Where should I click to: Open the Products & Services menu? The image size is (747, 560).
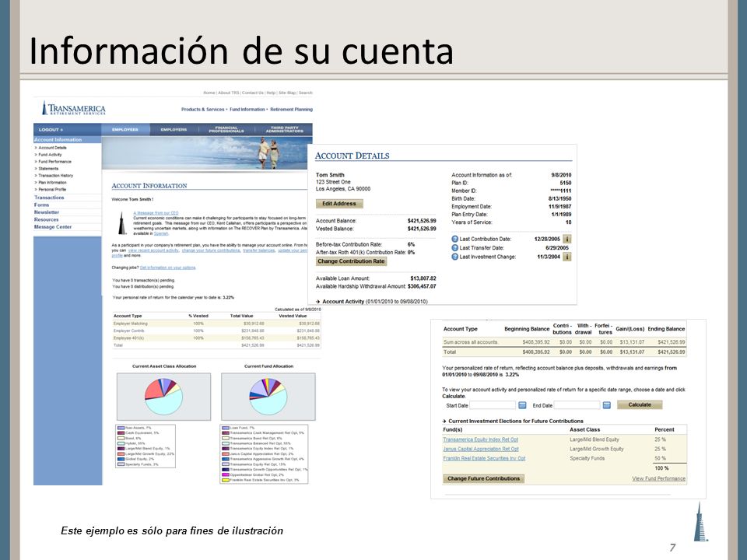[x=203, y=110]
